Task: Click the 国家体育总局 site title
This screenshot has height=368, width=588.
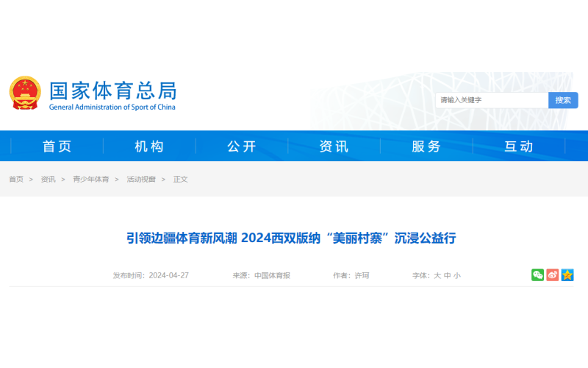Action: pos(113,91)
